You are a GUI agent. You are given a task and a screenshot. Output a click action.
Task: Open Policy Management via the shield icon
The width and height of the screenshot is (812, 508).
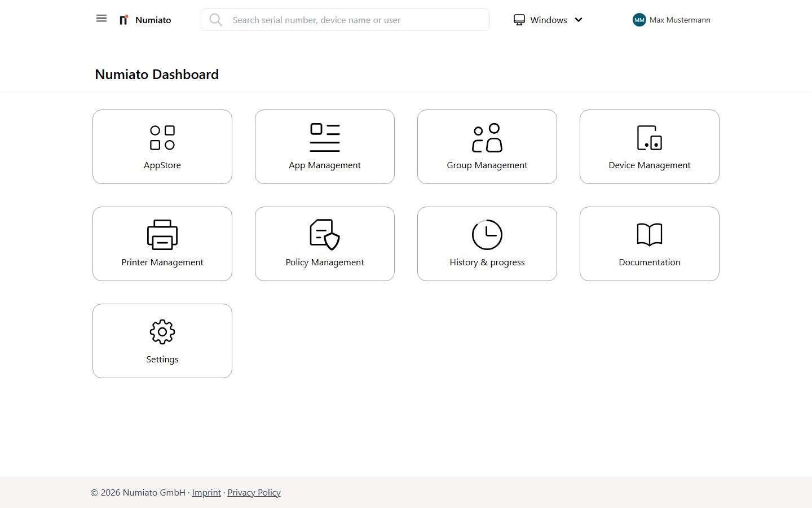coord(325,234)
